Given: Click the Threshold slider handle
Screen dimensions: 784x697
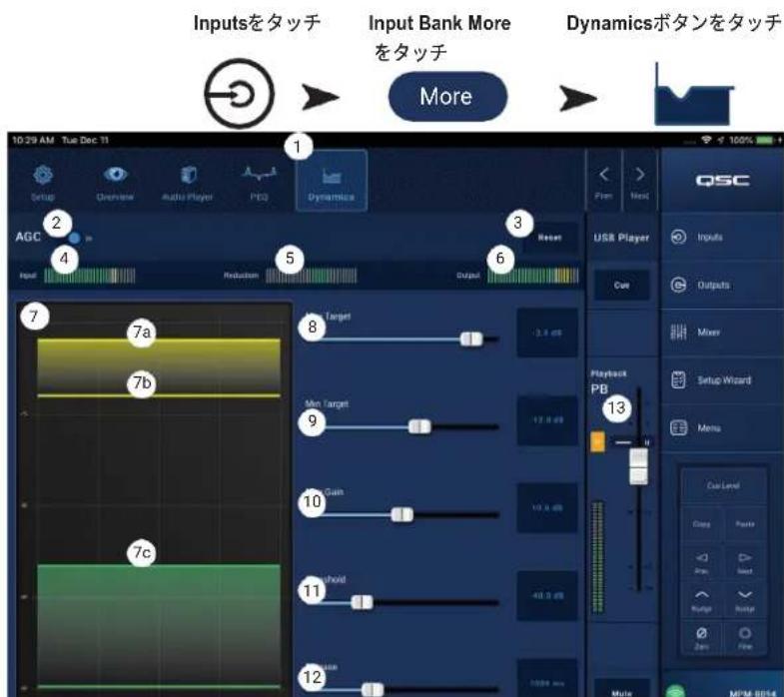Looking at the screenshot, I should pyautogui.click(x=362, y=602).
